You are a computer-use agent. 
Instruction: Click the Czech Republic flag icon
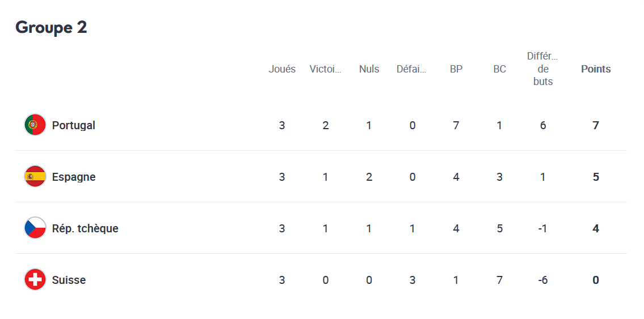tap(35, 228)
